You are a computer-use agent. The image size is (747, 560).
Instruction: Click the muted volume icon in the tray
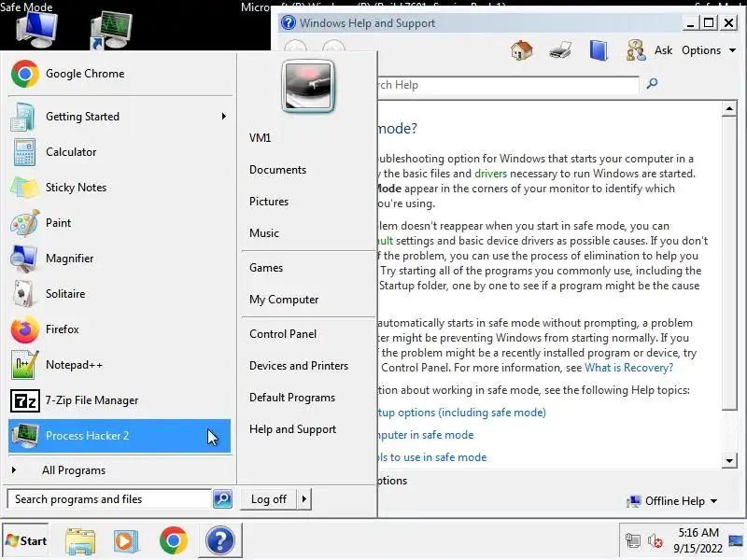[655, 541]
